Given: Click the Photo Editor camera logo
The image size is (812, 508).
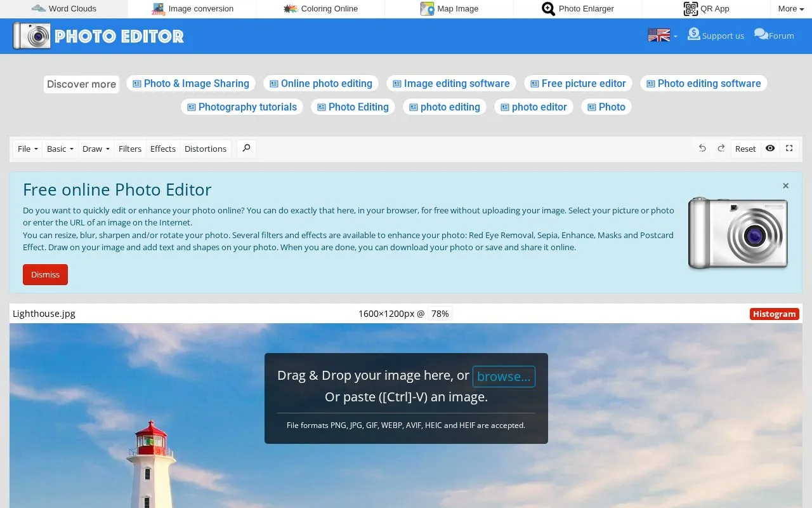Looking at the screenshot, I should coord(98,36).
